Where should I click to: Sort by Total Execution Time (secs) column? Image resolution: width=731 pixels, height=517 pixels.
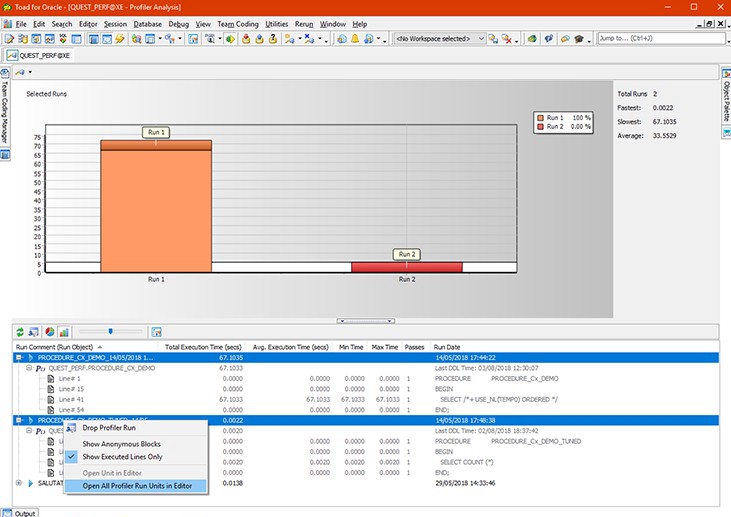click(203, 347)
